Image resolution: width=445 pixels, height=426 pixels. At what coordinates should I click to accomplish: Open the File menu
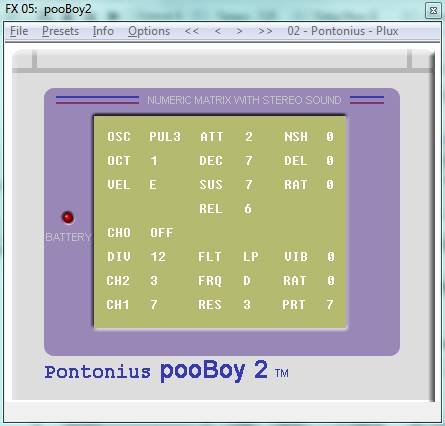tap(19, 31)
